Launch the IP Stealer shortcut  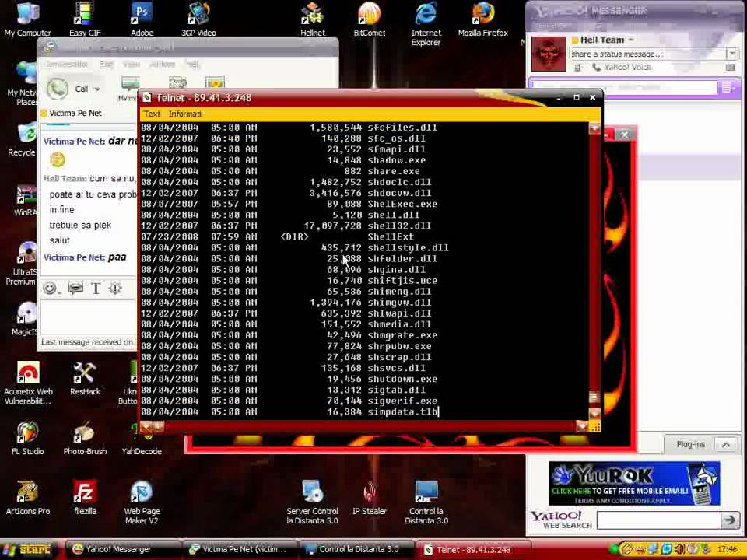coord(369,498)
